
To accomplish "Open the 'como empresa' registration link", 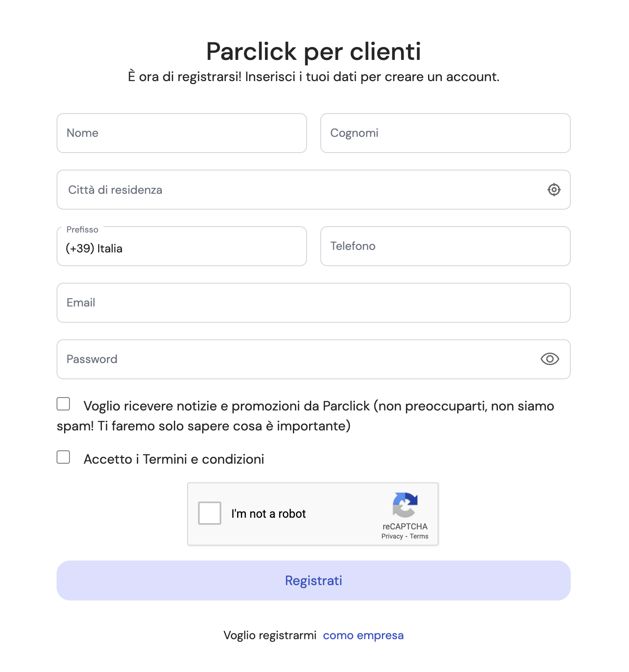I will (364, 635).
